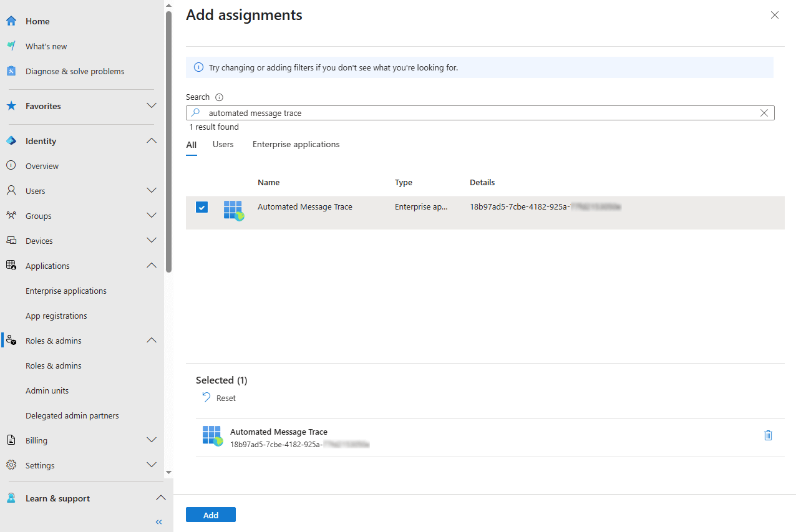This screenshot has width=796, height=532.
Task: Collapse the sidebar with double-chevron icon
Action: coord(159,522)
